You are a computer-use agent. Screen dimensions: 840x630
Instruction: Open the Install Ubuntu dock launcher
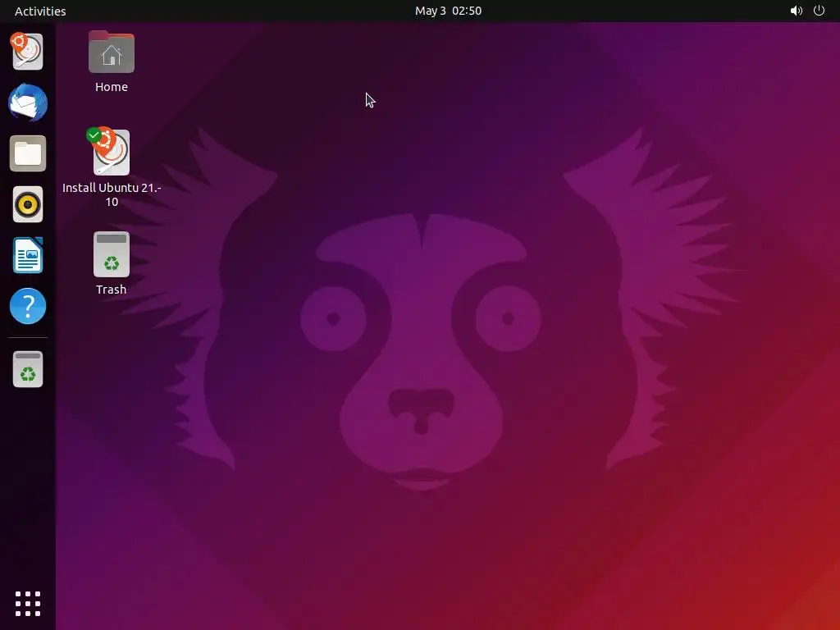tap(27, 52)
